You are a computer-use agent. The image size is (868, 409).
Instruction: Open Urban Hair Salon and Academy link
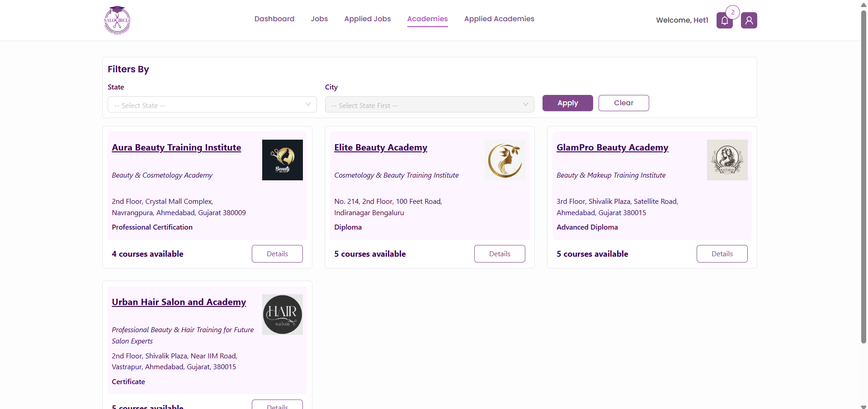click(179, 302)
